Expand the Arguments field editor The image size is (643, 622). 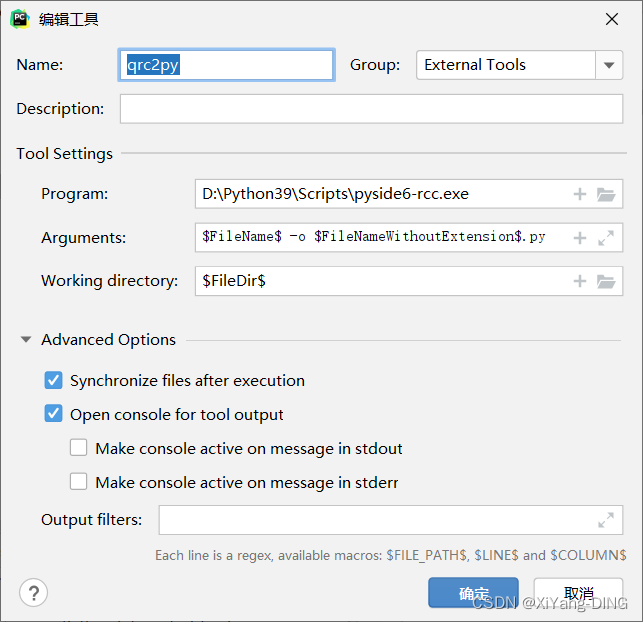(606, 238)
